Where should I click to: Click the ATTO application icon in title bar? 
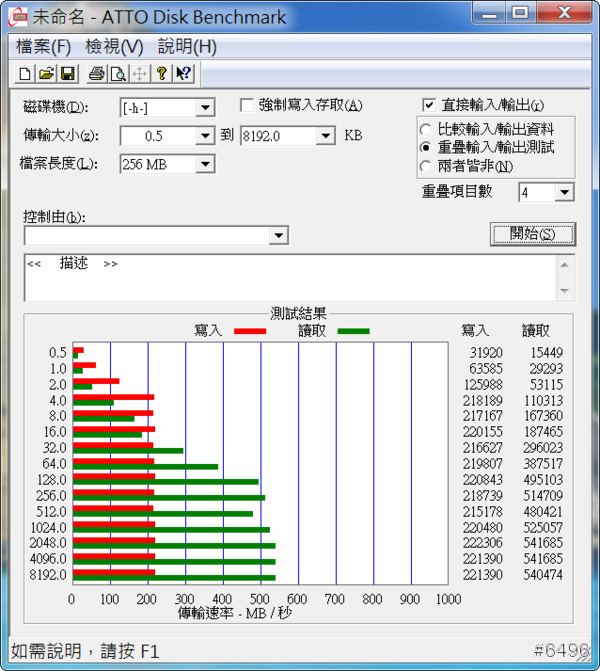[18, 17]
